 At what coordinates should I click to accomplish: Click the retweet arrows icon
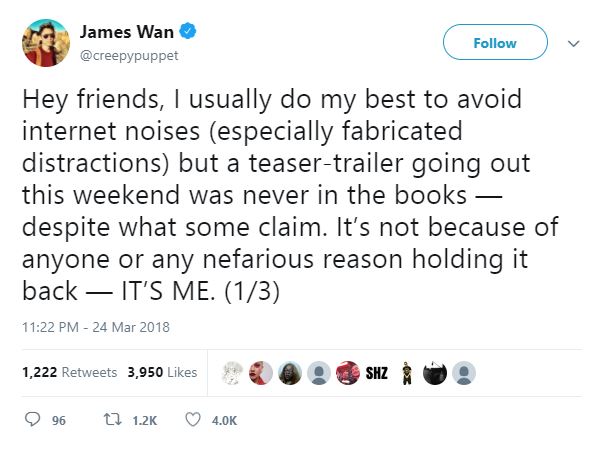click(113, 419)
